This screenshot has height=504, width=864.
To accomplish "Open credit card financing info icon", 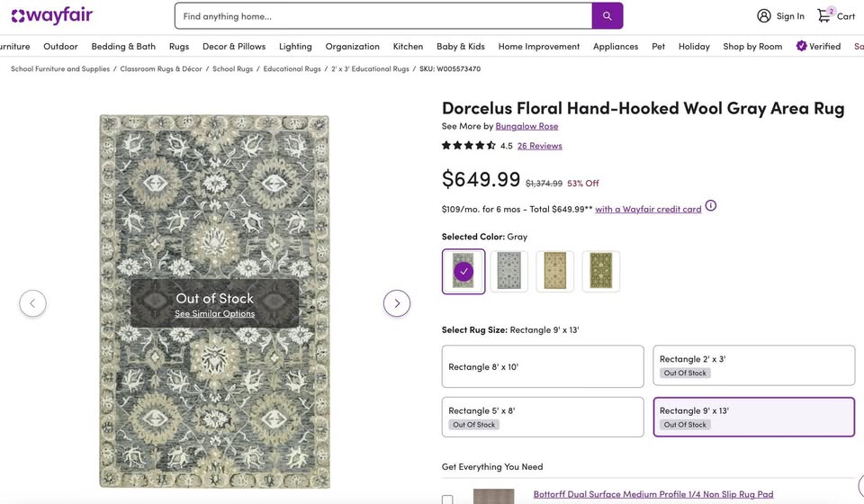I will point(711,206).
